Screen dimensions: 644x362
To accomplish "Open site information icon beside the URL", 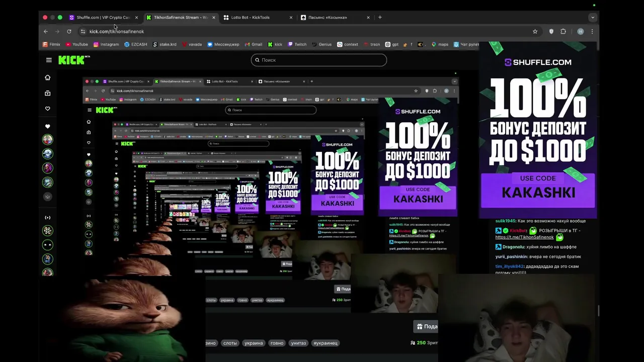I will (83, 31).
